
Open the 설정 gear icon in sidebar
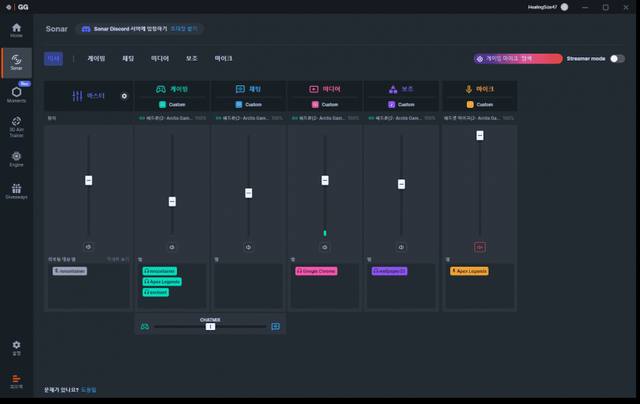[x=16, y=346]
